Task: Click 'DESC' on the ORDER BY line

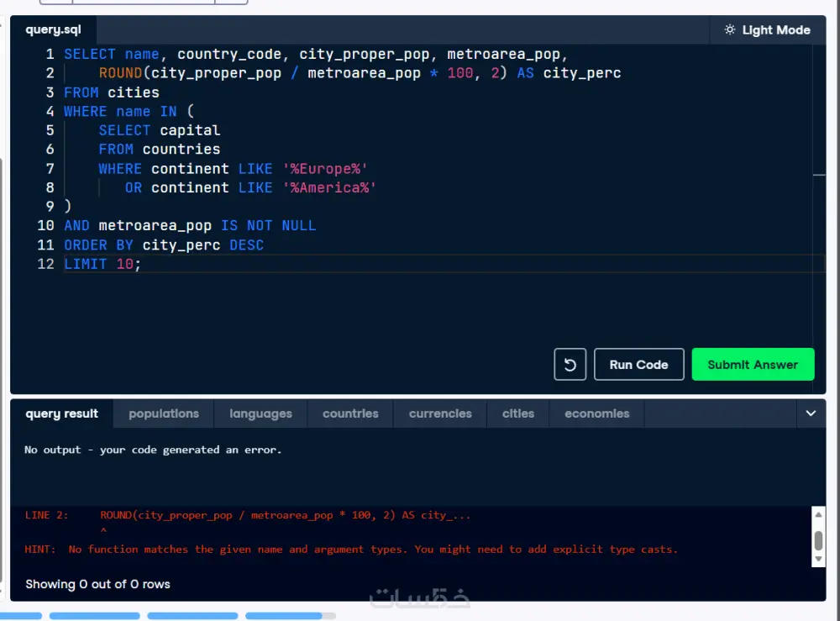Action: point(246,245)
